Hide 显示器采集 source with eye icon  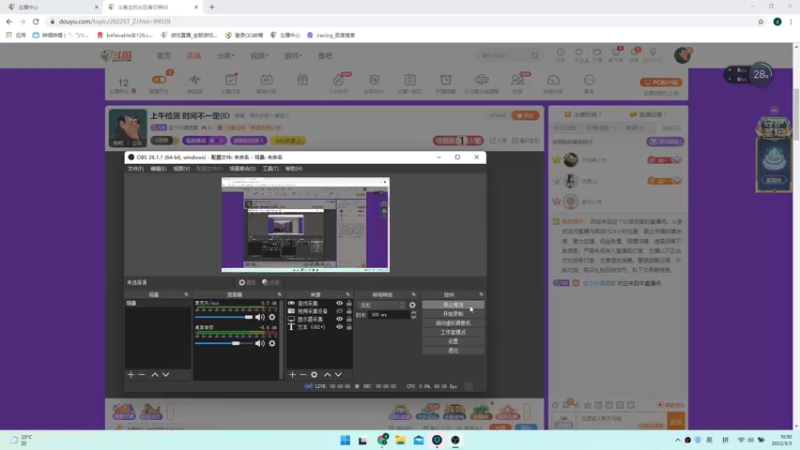click(339, 319)
